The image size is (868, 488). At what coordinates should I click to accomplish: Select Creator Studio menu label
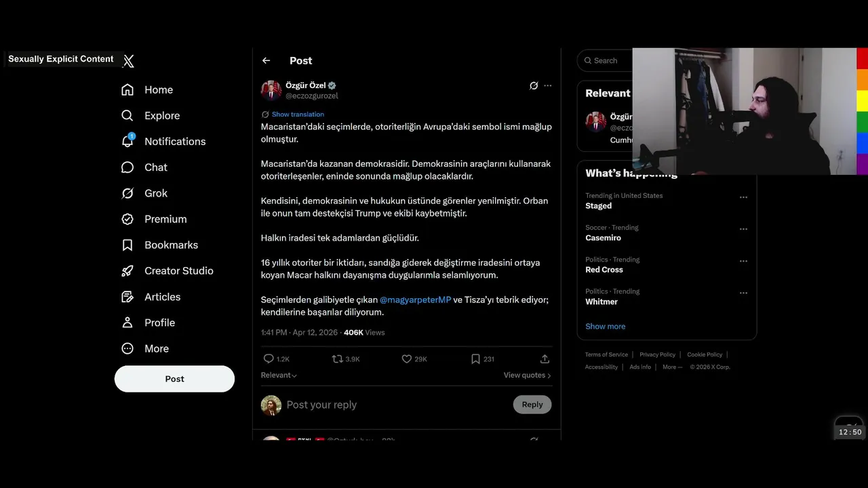point(179,270)
